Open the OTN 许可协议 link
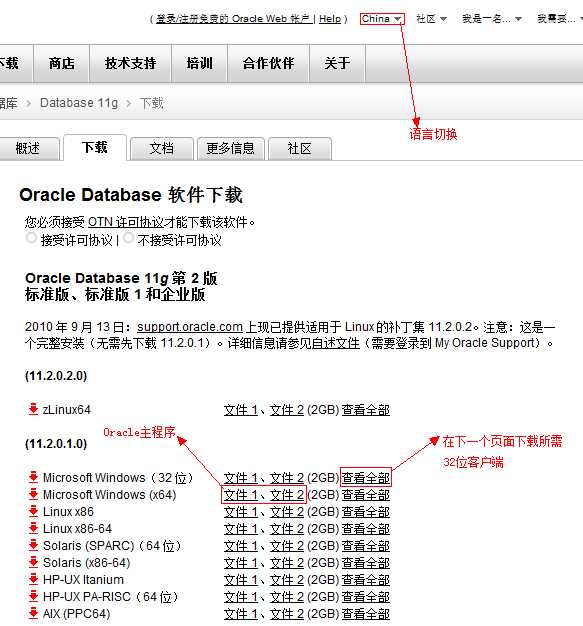 (x=125, y=222)
